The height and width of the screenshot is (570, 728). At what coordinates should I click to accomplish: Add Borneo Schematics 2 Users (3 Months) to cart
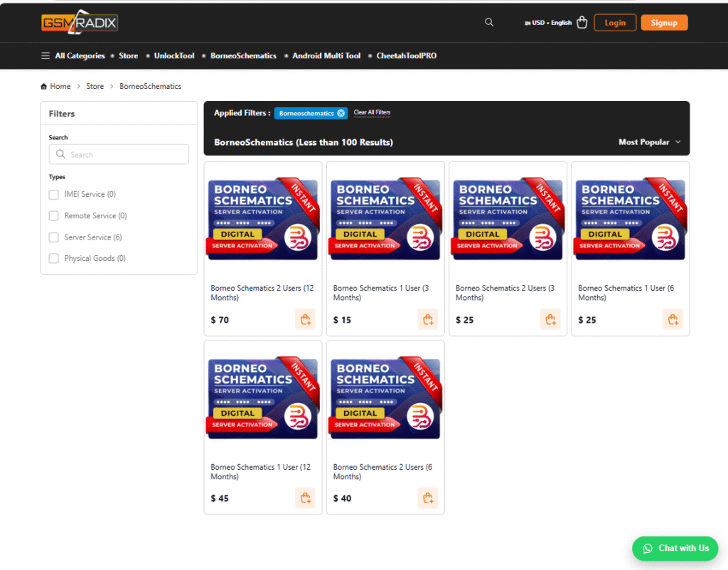tap(550, 320)
